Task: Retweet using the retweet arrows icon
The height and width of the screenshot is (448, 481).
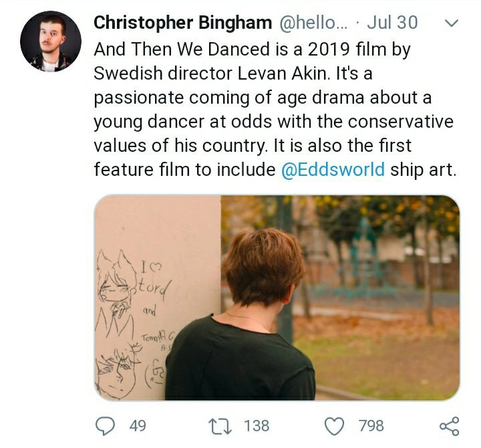Action: pyautogui.click(x=218, y=425)
